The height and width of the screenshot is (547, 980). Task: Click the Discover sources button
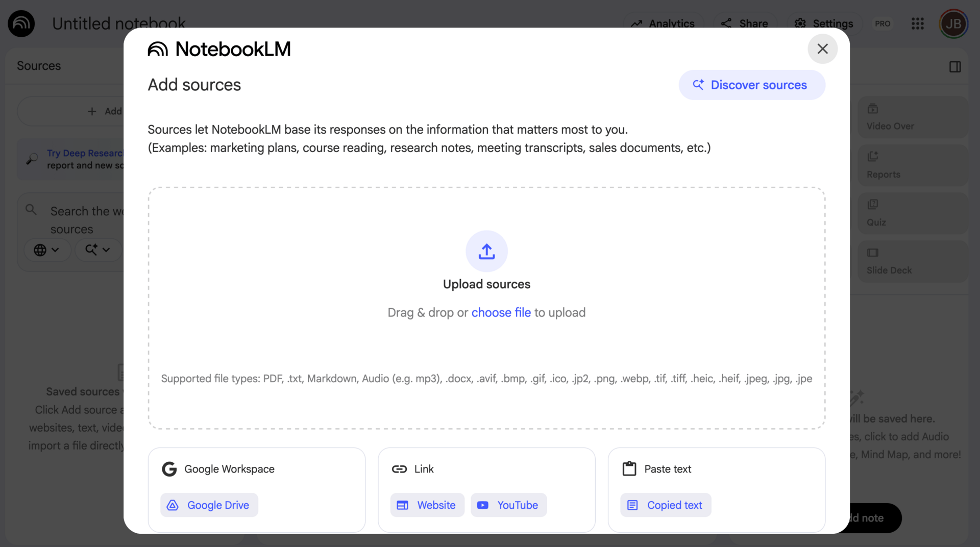752,85
